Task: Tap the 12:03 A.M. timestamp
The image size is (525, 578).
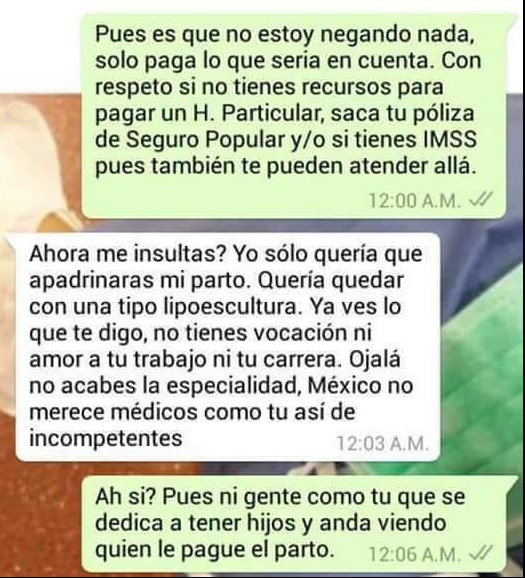Action: coord(383,443)
